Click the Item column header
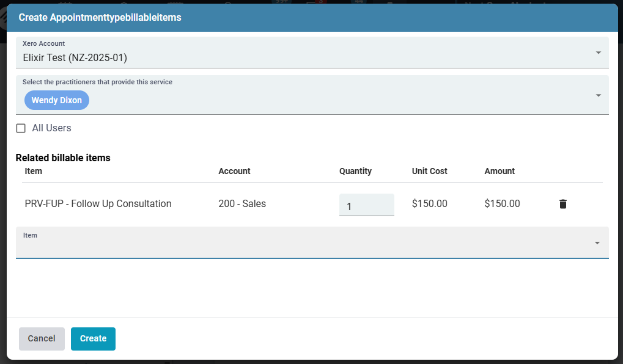Image resolution: width=623 pixels, height=364 pixels. (x=33, y=171)
